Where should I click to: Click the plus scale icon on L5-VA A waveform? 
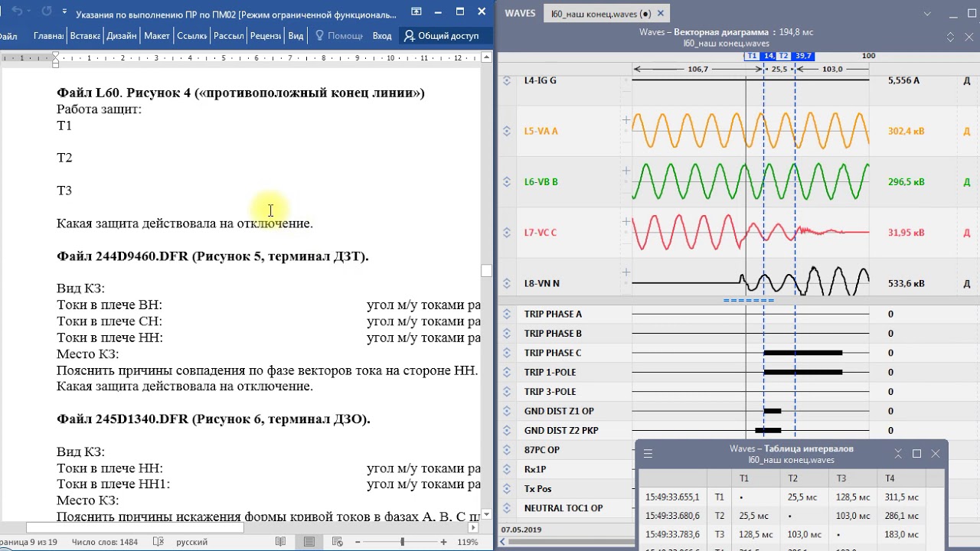point(626,120)
